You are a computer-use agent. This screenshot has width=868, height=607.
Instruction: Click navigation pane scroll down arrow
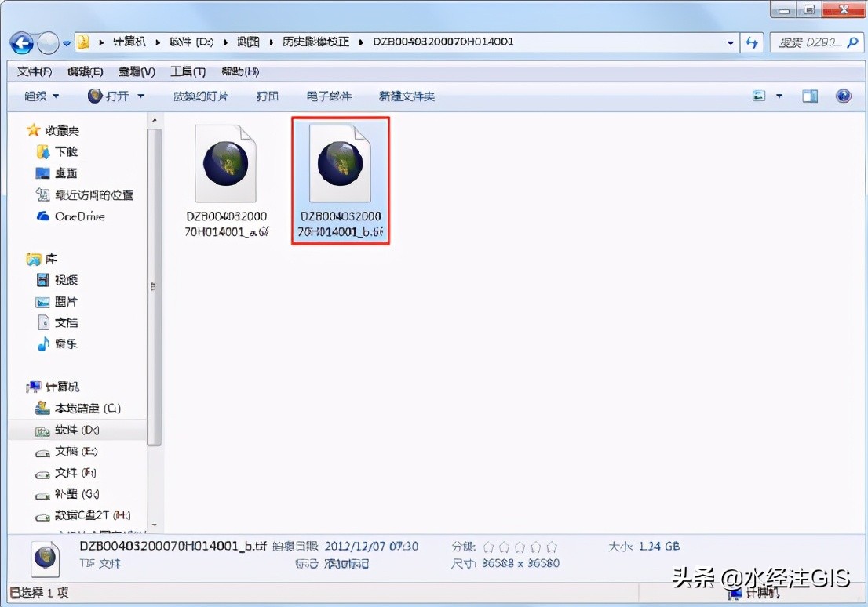(x=155, y=525)
